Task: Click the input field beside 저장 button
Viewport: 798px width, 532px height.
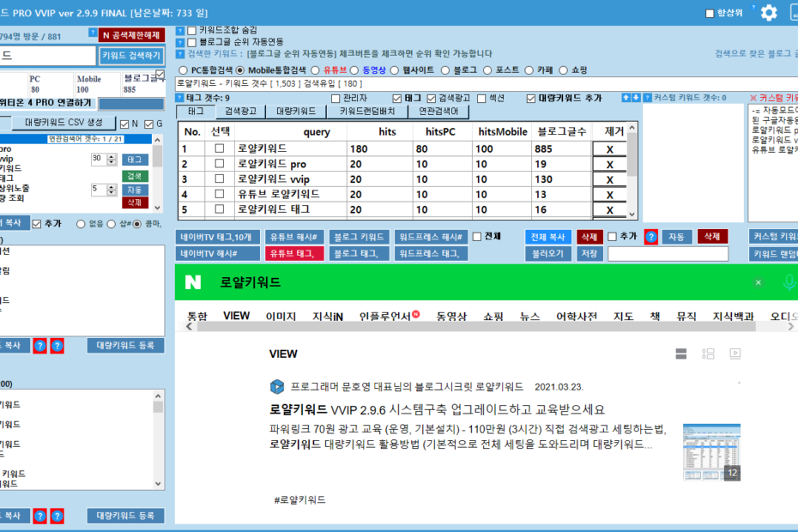Action: [x=668, y=253]
